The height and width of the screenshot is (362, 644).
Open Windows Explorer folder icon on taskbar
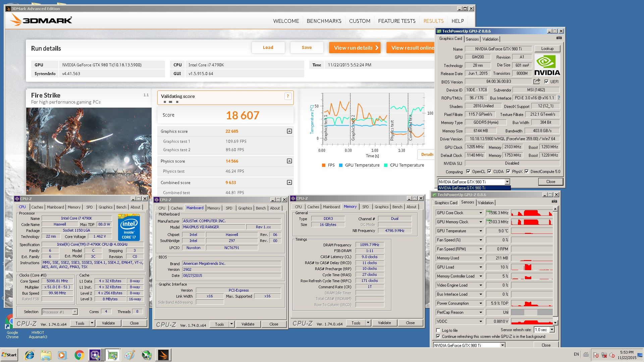(x=46, y=355)
